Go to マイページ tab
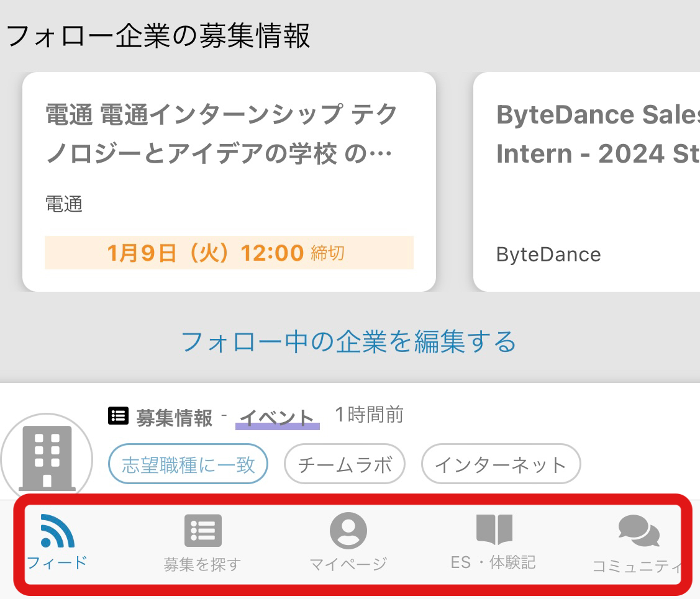The image size is (700, 599). pyautogui.click(x=348, y=543)
